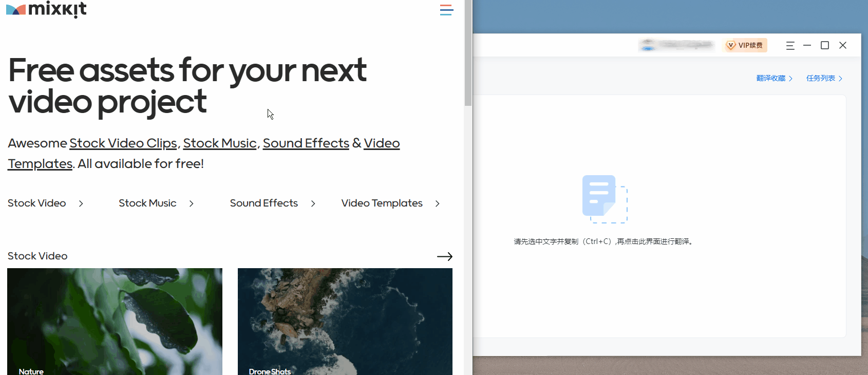868x375 pixels.
Task: Click the Mixkit logo
Action: (46, 9)
